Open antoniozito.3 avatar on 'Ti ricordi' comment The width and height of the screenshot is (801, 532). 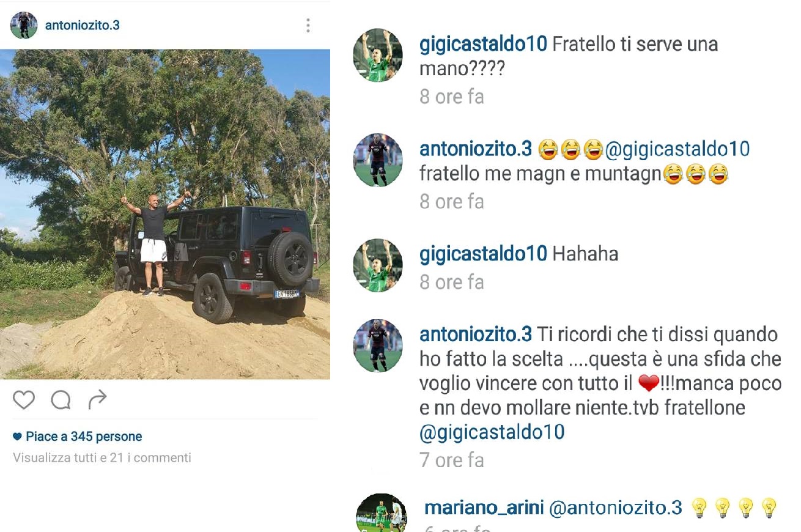tap(378, 345)
